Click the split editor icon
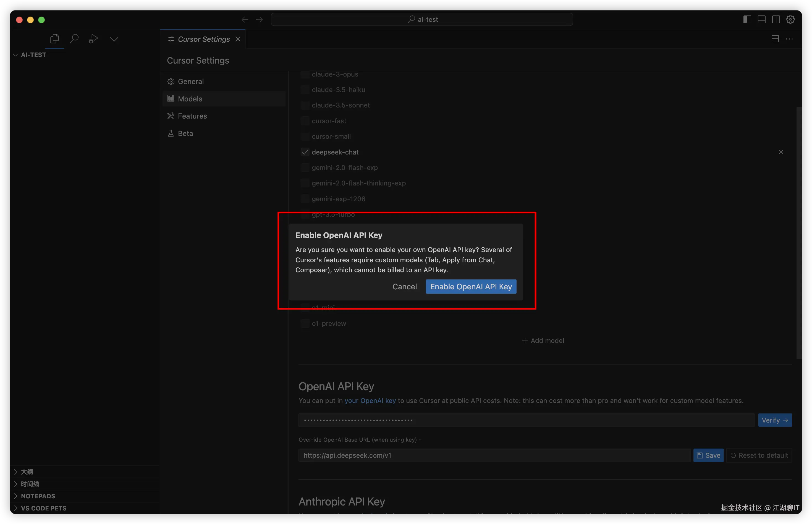 775,39
